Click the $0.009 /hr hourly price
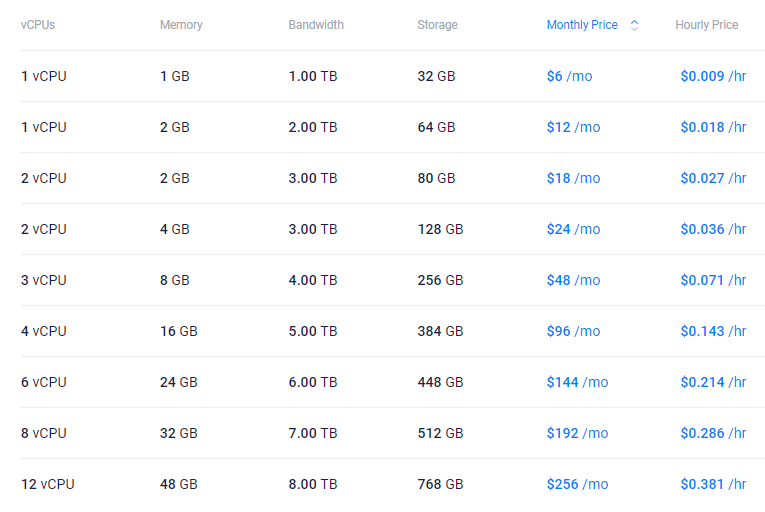This screenshot has height=512, width=765. (x=713, y=76)
